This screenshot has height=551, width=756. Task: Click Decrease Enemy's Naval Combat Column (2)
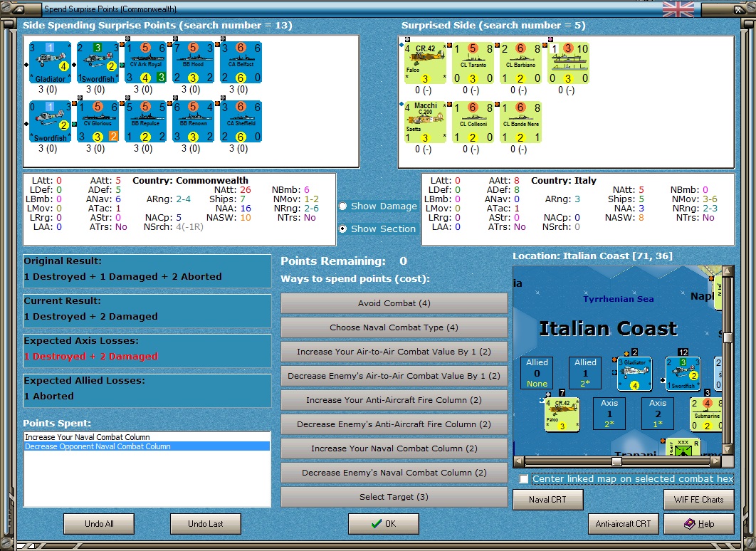394,473
